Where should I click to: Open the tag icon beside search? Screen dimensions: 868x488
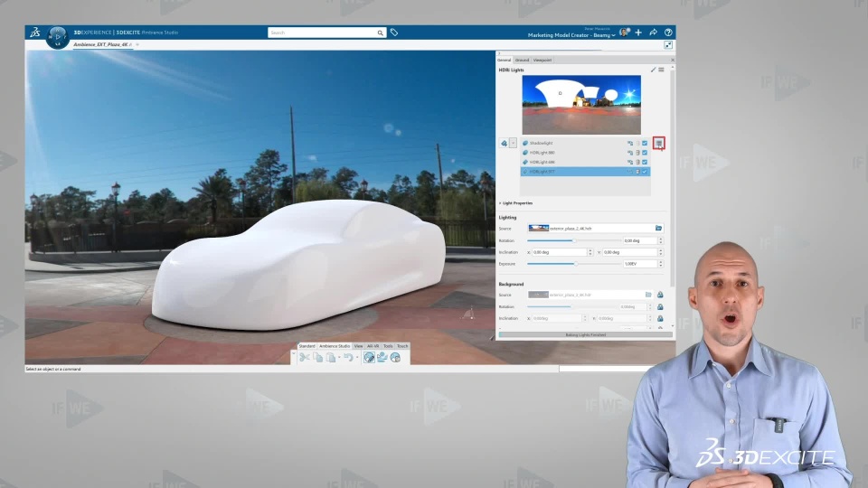click(x=394, y=33)
